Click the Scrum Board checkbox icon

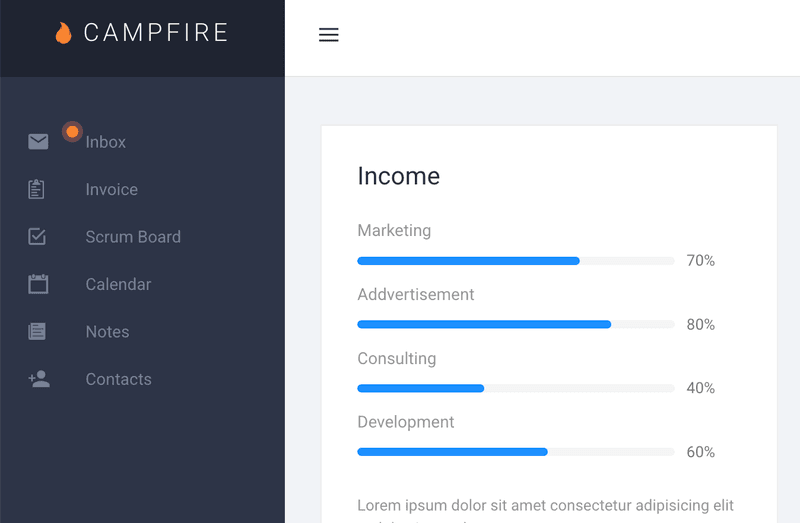(37, 237)
